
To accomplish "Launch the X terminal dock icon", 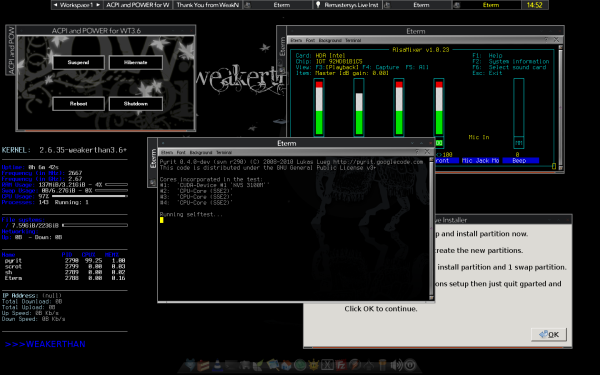I will point(327,365).
